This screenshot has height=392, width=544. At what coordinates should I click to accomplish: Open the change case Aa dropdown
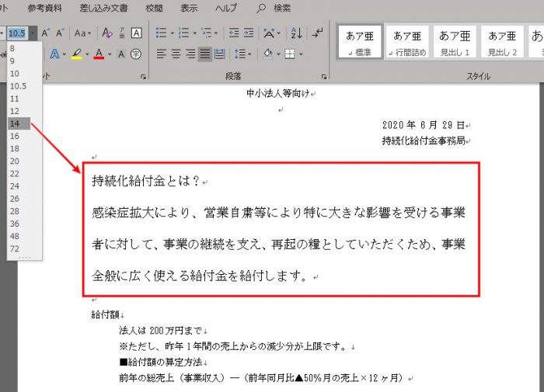click(82, 33)
